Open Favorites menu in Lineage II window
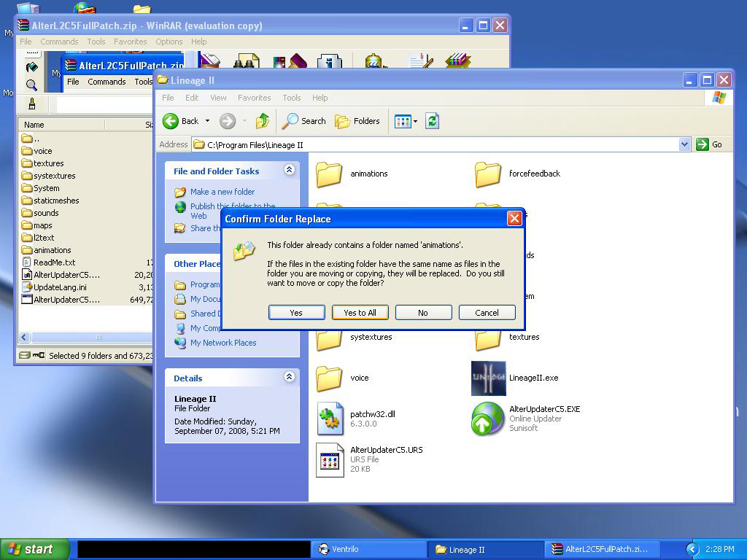This screenshot has width=747, height=560. tap(254, 98)
